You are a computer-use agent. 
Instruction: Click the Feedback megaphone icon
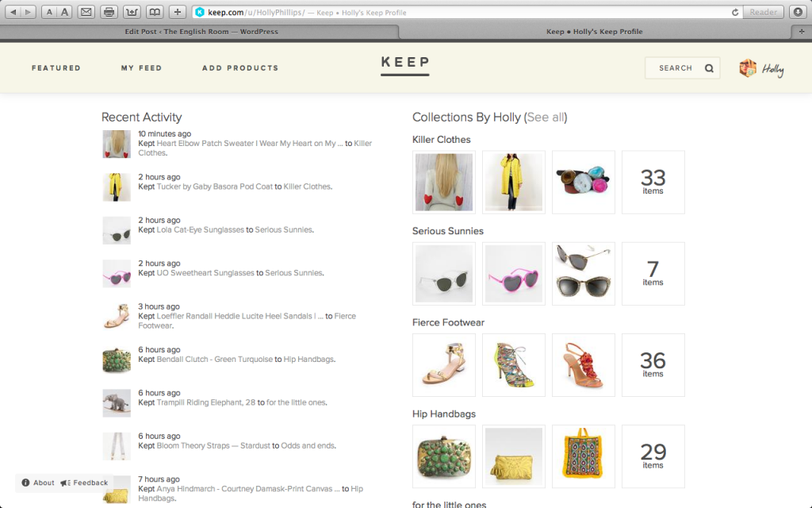65,483
